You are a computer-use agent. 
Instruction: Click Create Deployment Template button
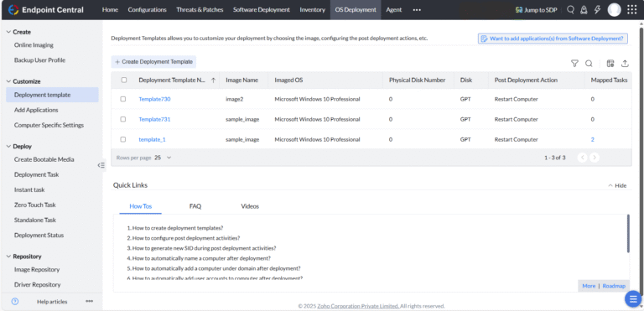pyautogui.click(x=153, y=62)
